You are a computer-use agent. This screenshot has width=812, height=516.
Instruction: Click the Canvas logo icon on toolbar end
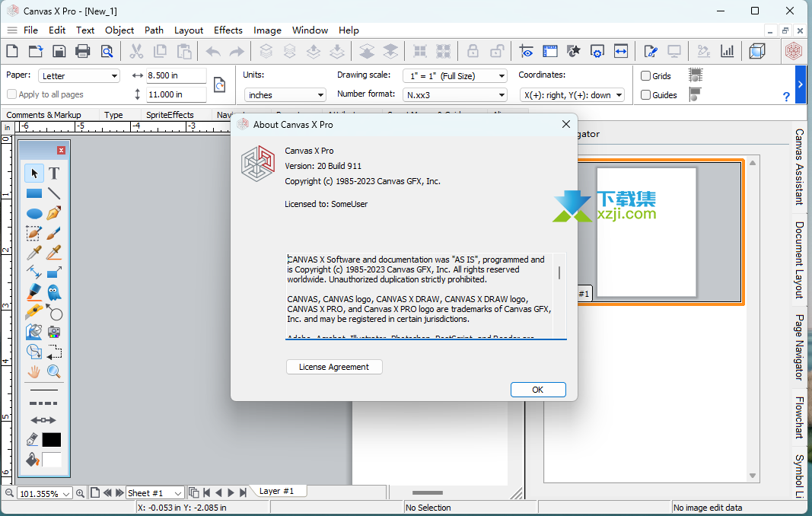tap(794, 51)
